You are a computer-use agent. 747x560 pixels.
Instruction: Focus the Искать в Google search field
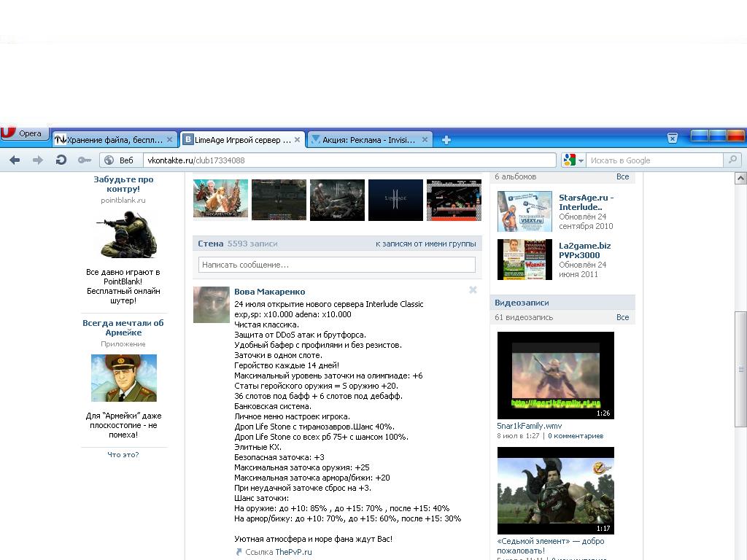656,160
